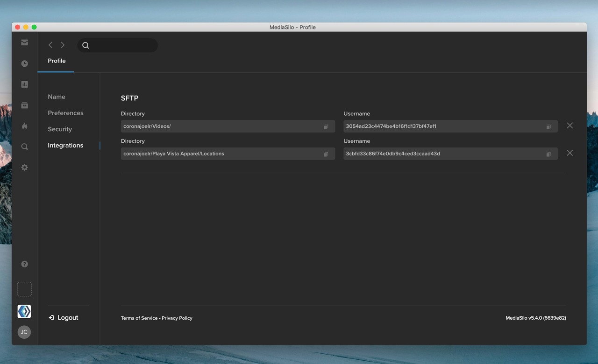Copy username 3054ad23c4474be4b16f1d137bf47ef1
Viewport: 598px width, 364px height.
click(x=548, y=126)
